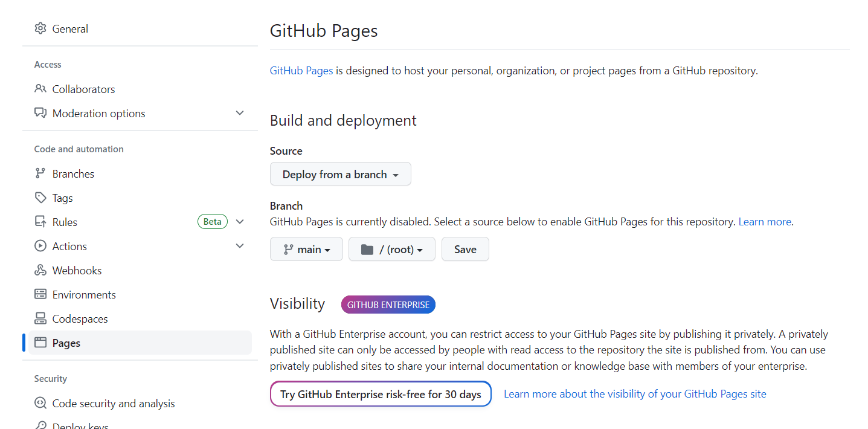868x429 pixels.
Task: Expand the Rules section chevron
Action: coord(240,222)
